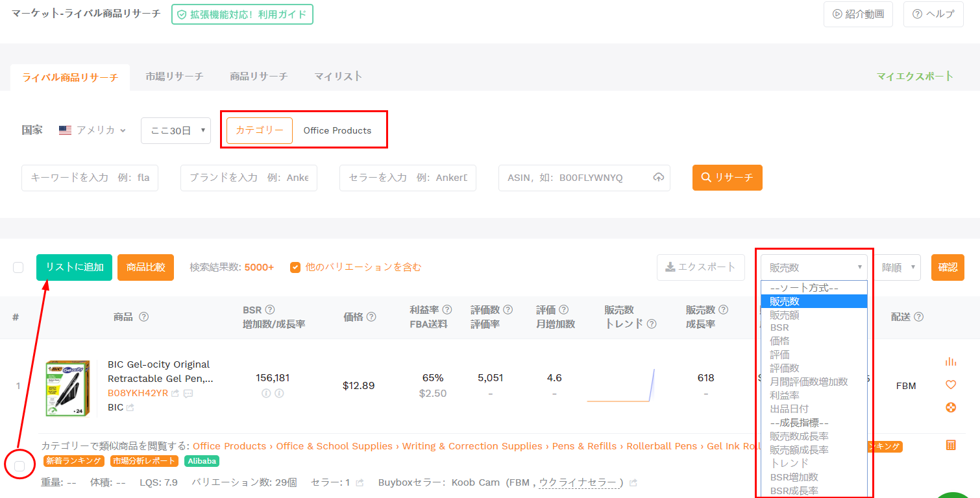Image resolution: width=980 pixels, height=498 pixels.
Task: Switch to ライバル商品リサーチ tab
Action: coord(70,77)
